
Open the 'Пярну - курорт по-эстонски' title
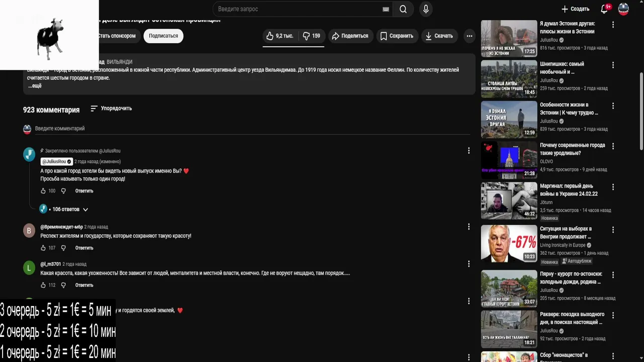click(571, 278)
